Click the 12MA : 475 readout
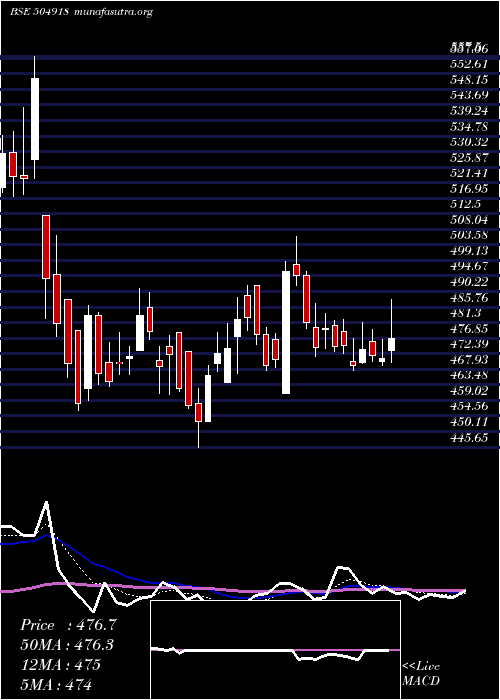Screen dimensions: 500x700 pyautogui.click(x=60, y=664)
